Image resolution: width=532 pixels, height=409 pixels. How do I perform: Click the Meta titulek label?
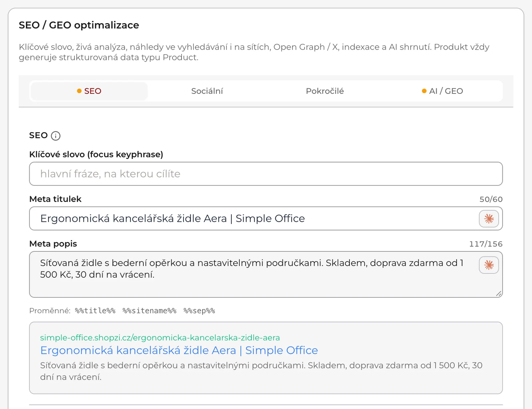point(55,199)
